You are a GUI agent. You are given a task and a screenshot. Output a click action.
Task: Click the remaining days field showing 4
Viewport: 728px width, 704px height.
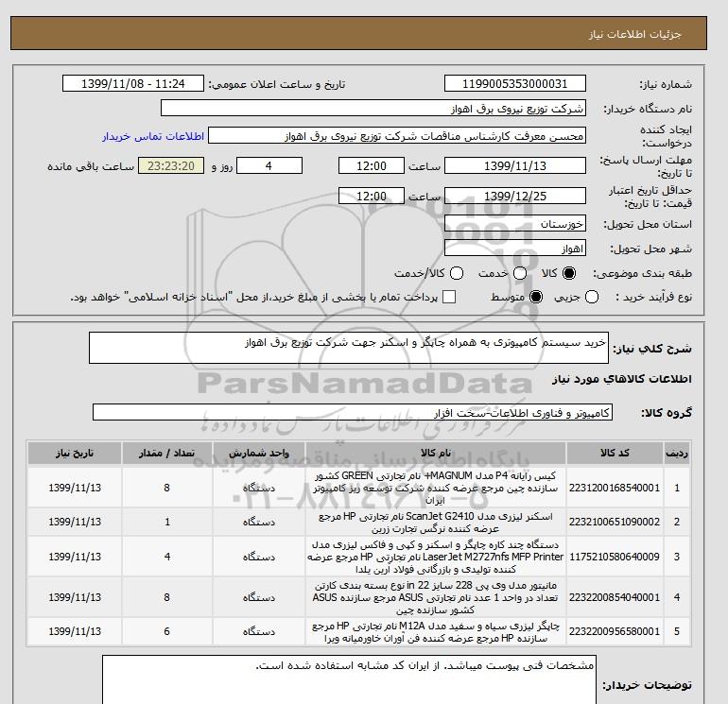(x=269, y=165)
